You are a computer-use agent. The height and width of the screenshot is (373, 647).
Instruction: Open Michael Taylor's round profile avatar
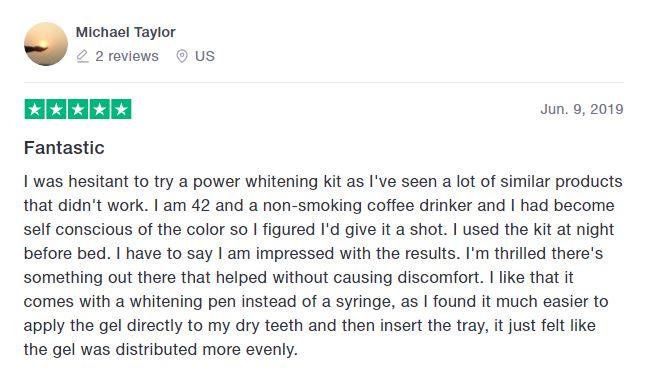coord(46,44)
